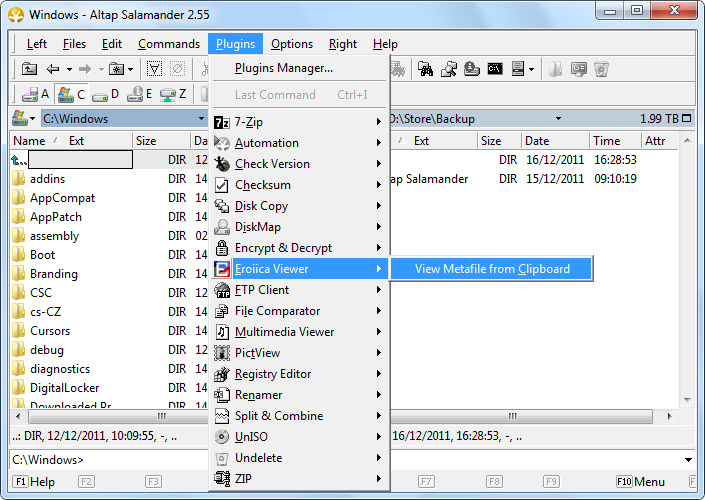Screen dimensions: 705x500
Task: Expand C:\Windows path history dropdown
Action: [x=201, y=119]
